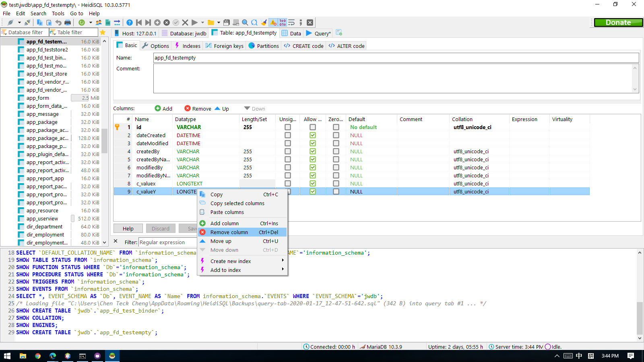Choose Remove column from context menu
The width and height of the screenshot is (644, 362).
tap(229, 232)
